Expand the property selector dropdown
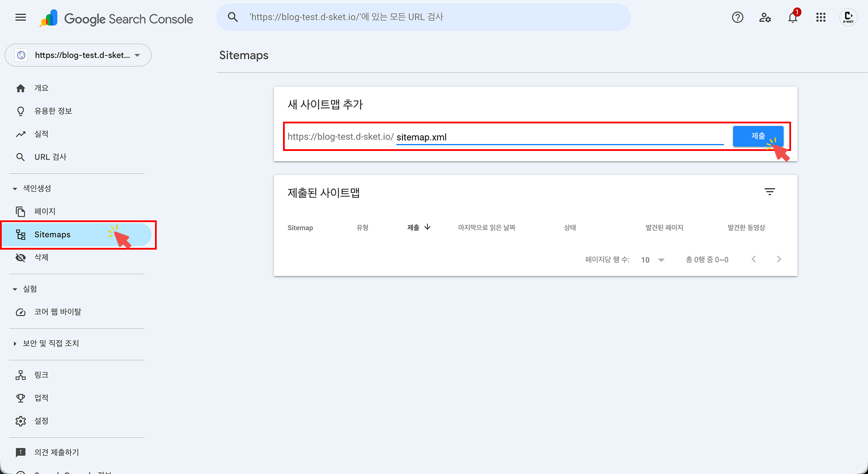868x474 pixels. 137,55
